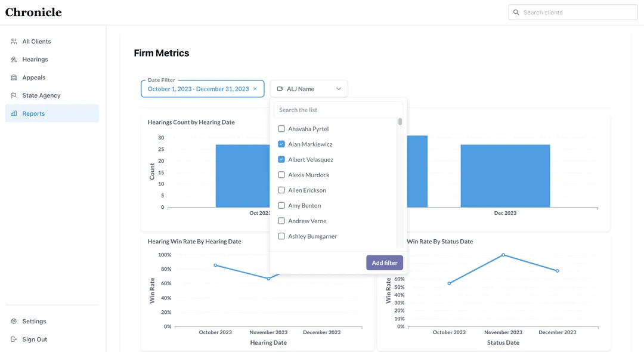Open All Clients via sidebar icon

coord(14,41)
